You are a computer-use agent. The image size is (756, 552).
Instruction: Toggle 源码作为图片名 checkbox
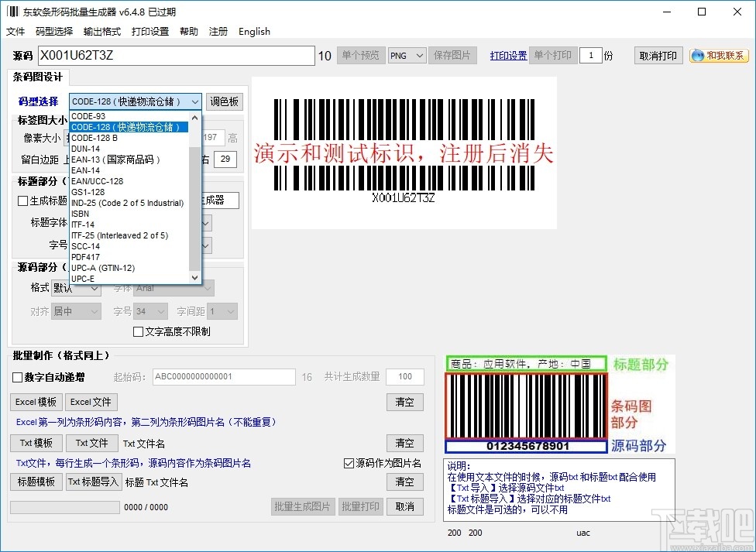(x=349, y=464)
